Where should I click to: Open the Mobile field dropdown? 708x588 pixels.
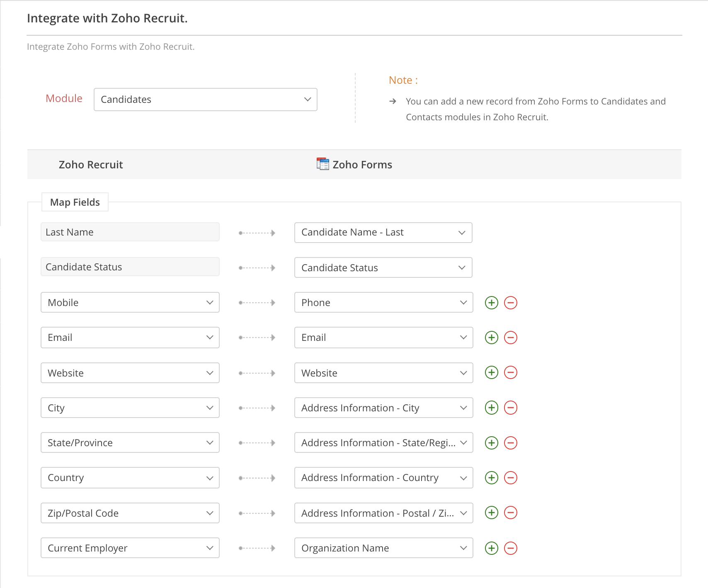pos(130,303)
